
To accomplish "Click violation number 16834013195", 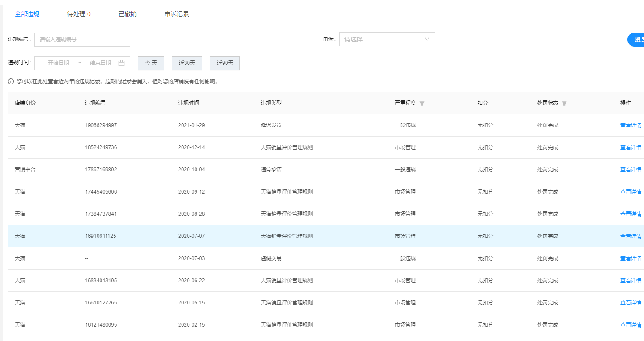I will [101, 281].
